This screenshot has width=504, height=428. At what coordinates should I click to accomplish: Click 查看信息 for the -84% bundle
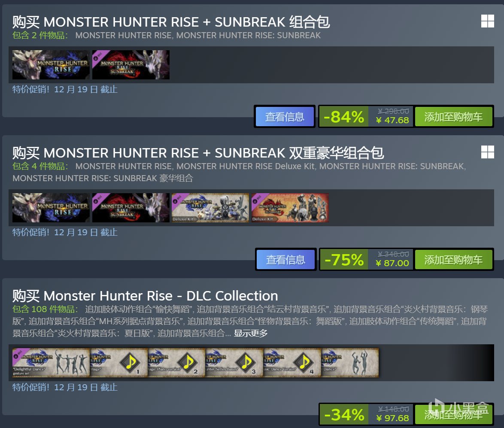point(285,117)
